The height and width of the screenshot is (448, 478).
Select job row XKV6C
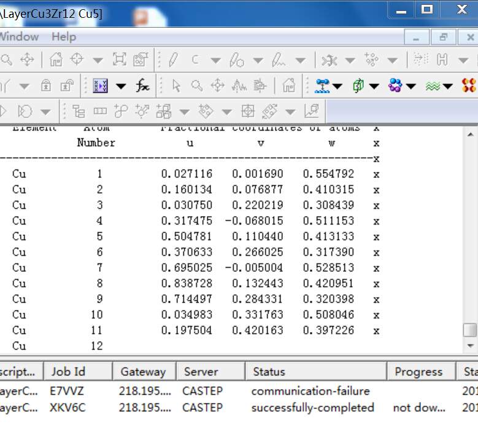click(x=239, y=407)
